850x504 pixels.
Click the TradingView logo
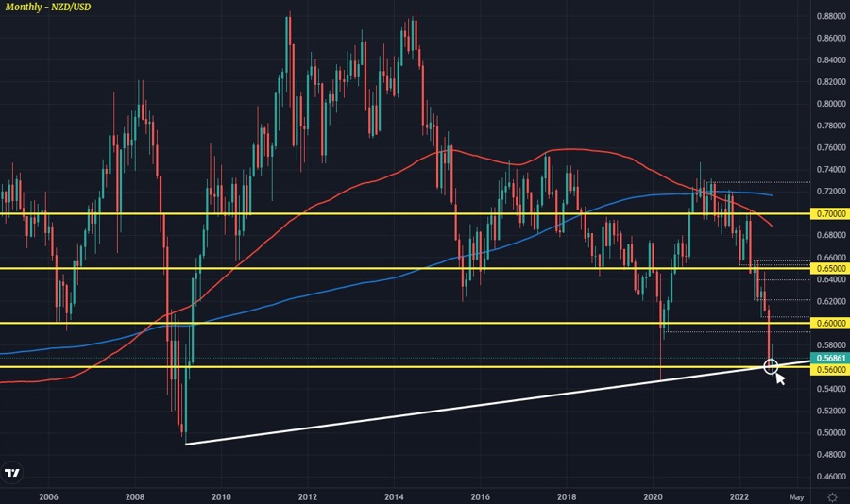tap(12, 473)
